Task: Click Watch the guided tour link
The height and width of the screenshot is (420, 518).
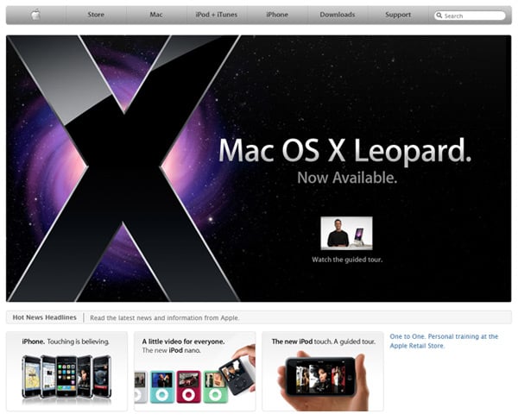Action: click(347, 260)
